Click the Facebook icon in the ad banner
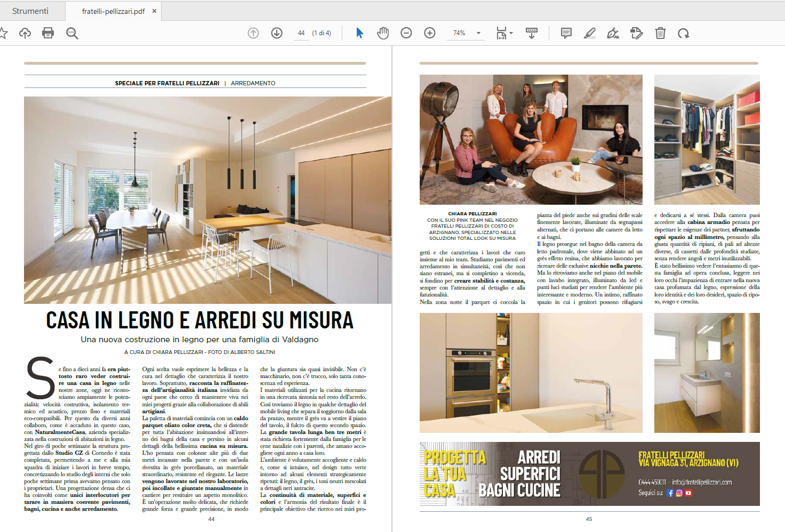Image resolution: width=785 pixels, height=532 pixels. (670, 493)
